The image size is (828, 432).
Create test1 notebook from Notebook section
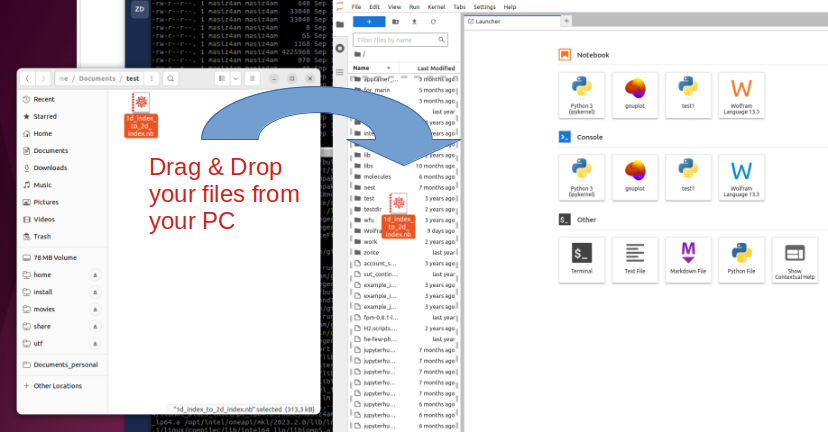point(688,96)
